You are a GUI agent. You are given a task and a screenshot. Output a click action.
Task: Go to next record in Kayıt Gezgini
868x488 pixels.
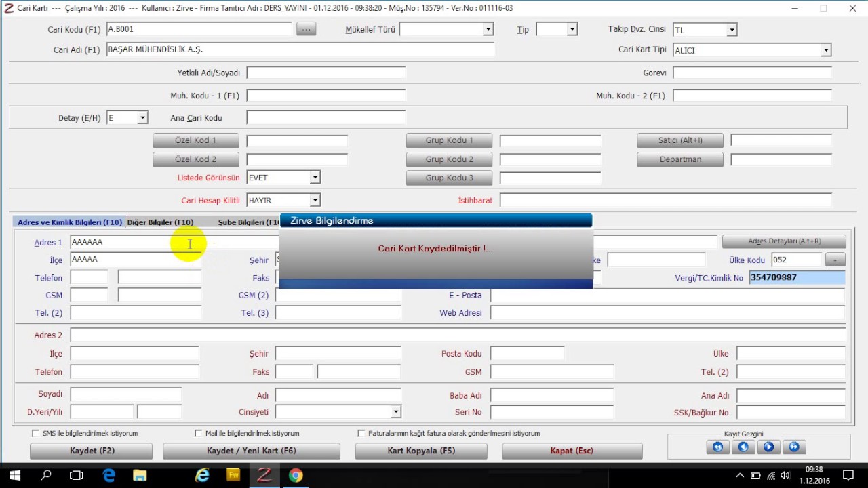[768, 447]
